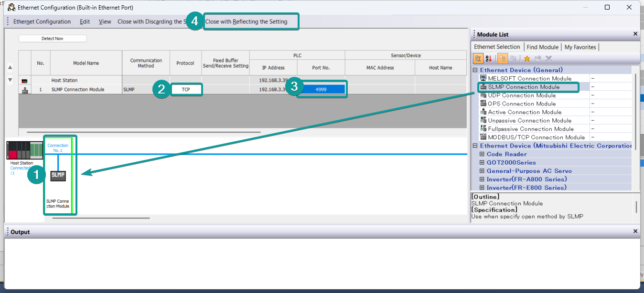Move row up with the up arrow

tap(10, 67)
